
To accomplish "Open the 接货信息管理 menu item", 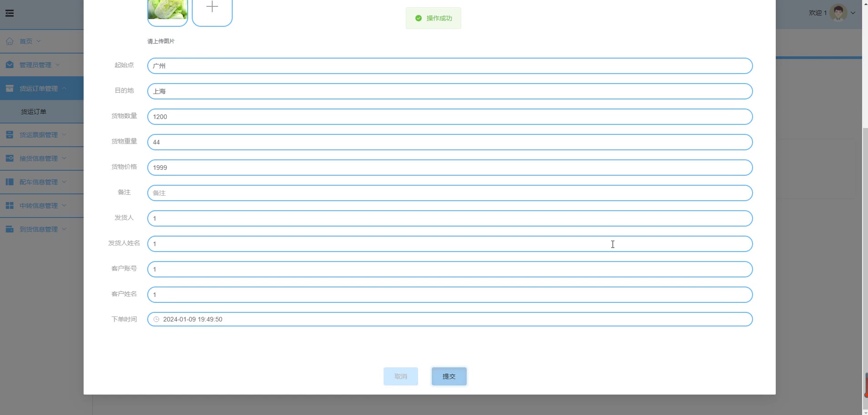I will point(42,158).
